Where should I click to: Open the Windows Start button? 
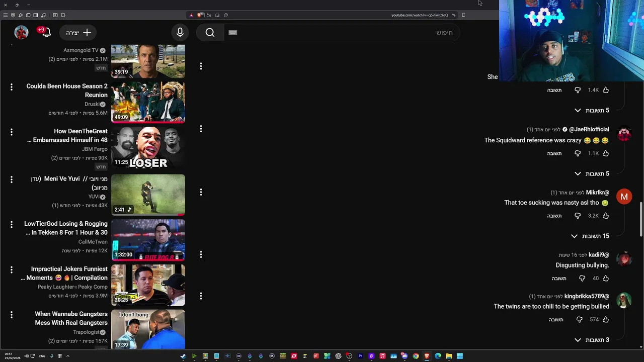(460, 356)
